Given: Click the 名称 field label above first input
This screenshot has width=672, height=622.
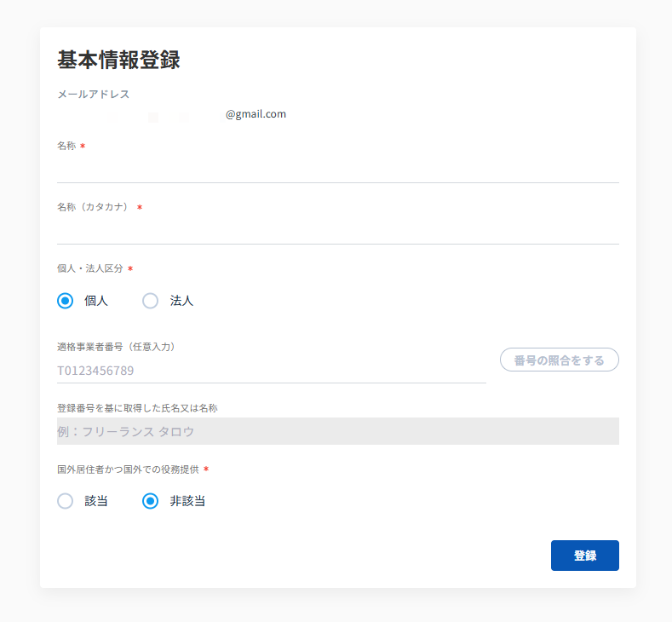Looking at the screenshot, I should pyautogui.click(x=66, y=146).
